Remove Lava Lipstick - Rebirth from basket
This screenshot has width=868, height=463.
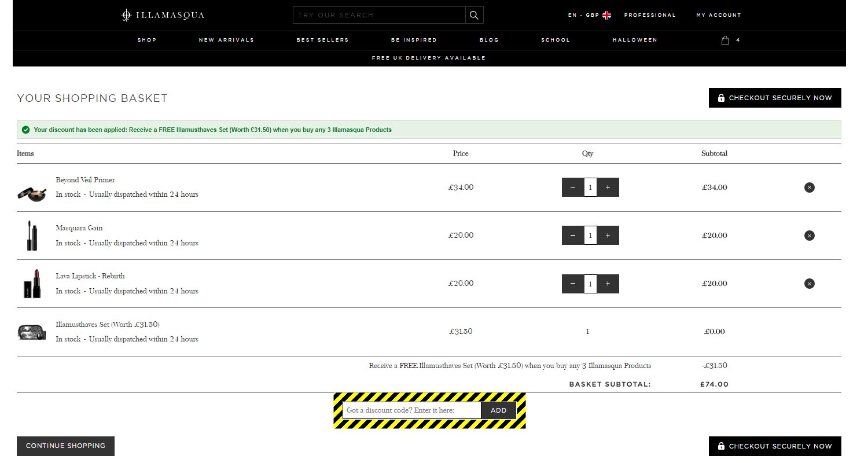[809, 284]
